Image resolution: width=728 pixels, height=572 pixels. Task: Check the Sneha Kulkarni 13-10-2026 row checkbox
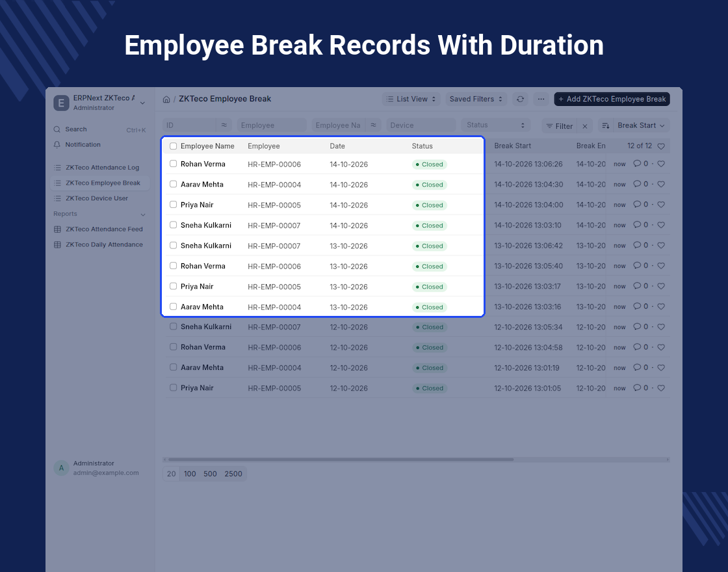point(173,246)
